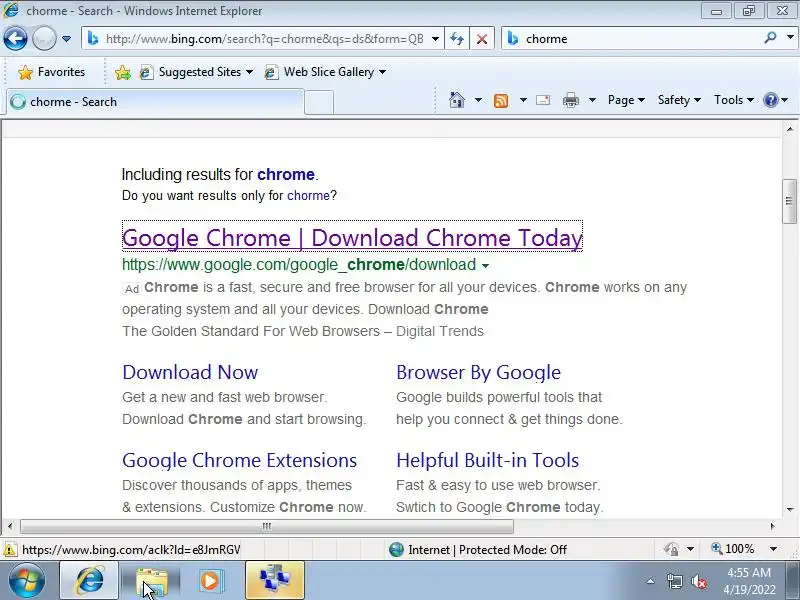
Task: Click the status bar privacy/security icon
Action: [x=671, y=549]
